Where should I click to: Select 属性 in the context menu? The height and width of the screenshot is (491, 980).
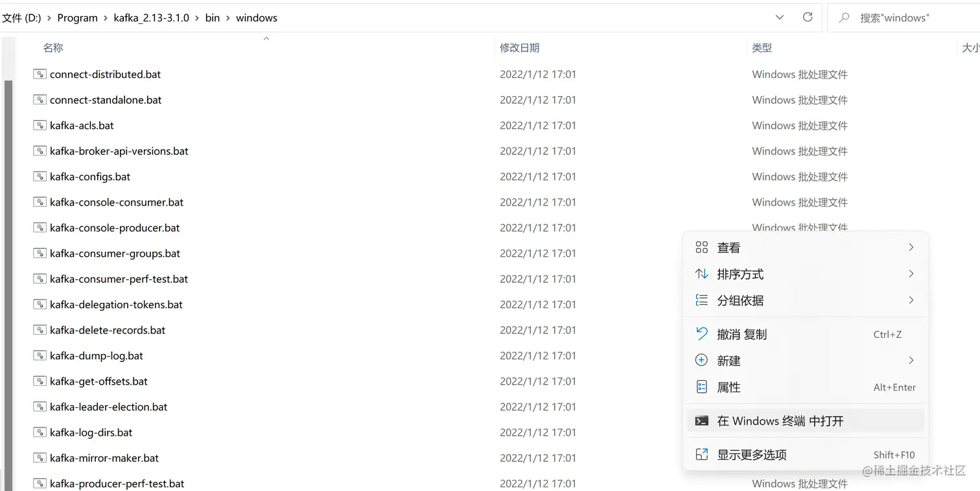pos(806,387)
